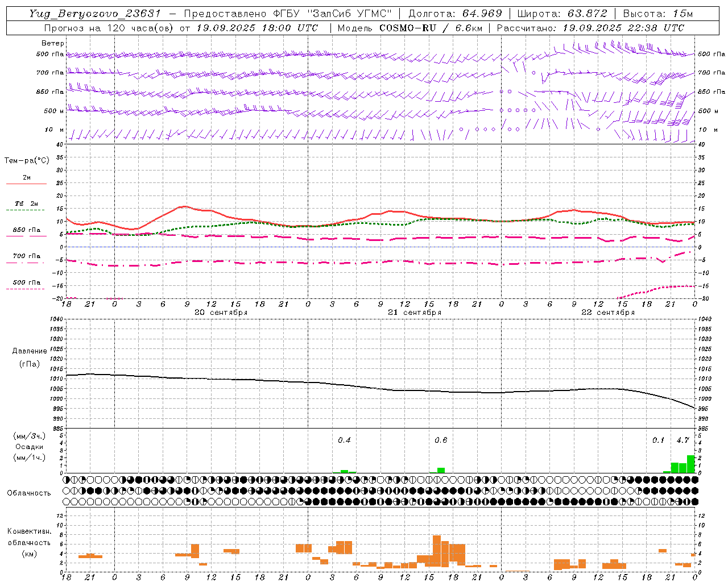Click the Давление pressure panel label
Screen dimensions: 728x582
30,351
